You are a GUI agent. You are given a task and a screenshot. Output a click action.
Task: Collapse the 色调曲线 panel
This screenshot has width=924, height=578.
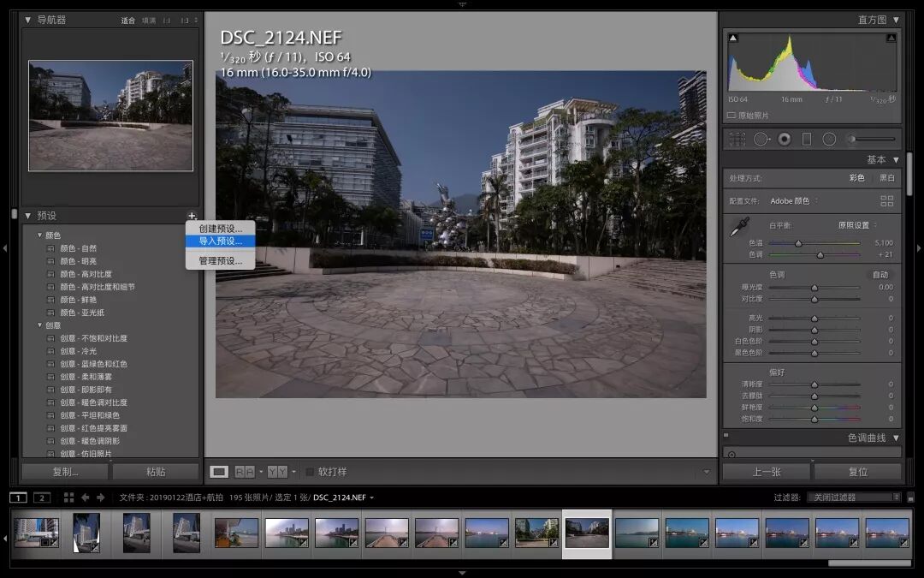[896, 438]
